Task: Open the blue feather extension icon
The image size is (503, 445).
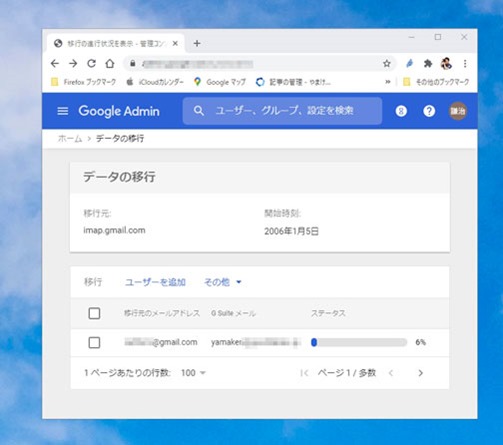Action: (x=410, y=63)
